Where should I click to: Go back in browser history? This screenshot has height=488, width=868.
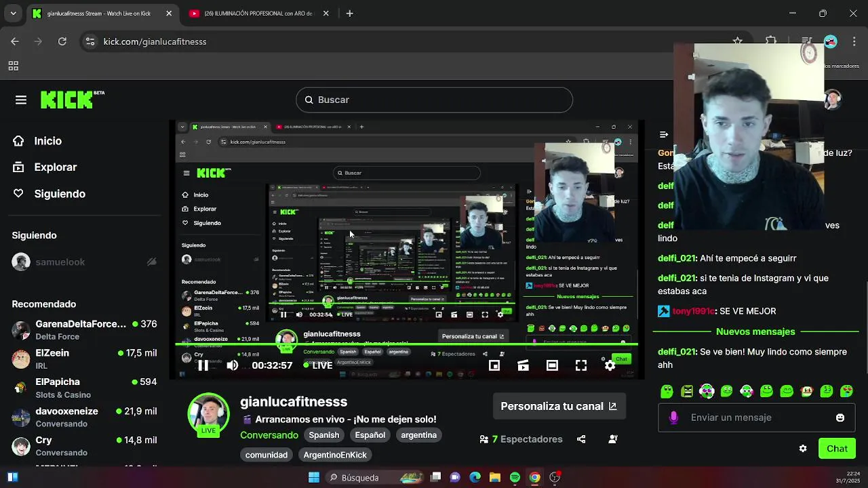point(15,41)
